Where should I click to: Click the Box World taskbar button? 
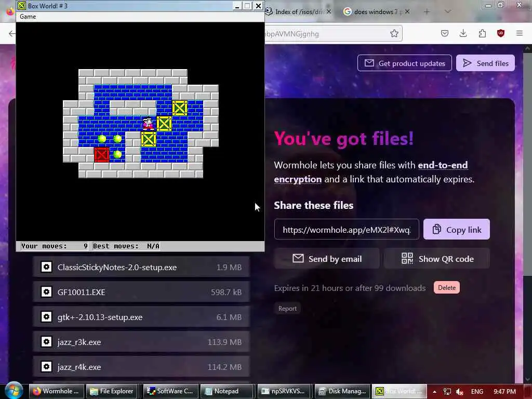[399, 391]
